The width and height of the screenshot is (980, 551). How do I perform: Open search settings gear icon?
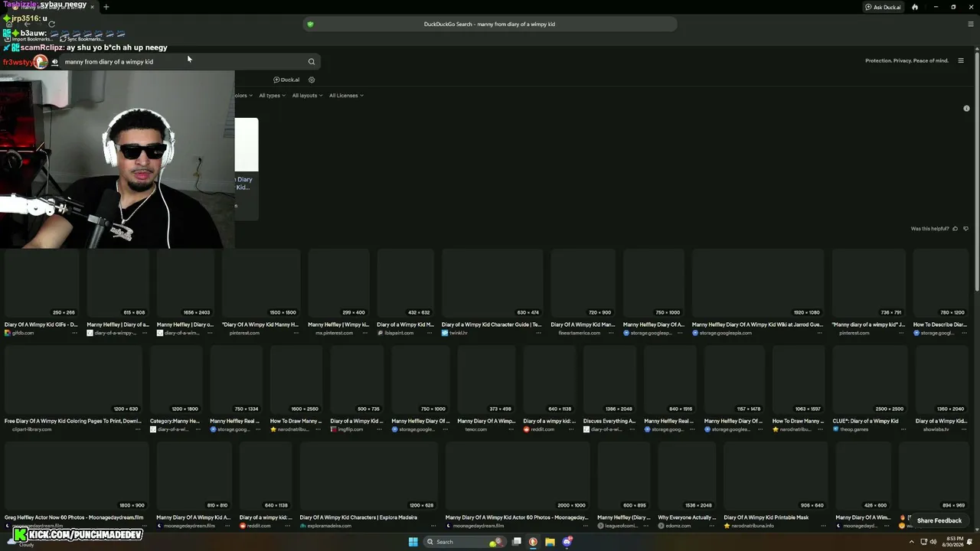click(x=312, y=80)
